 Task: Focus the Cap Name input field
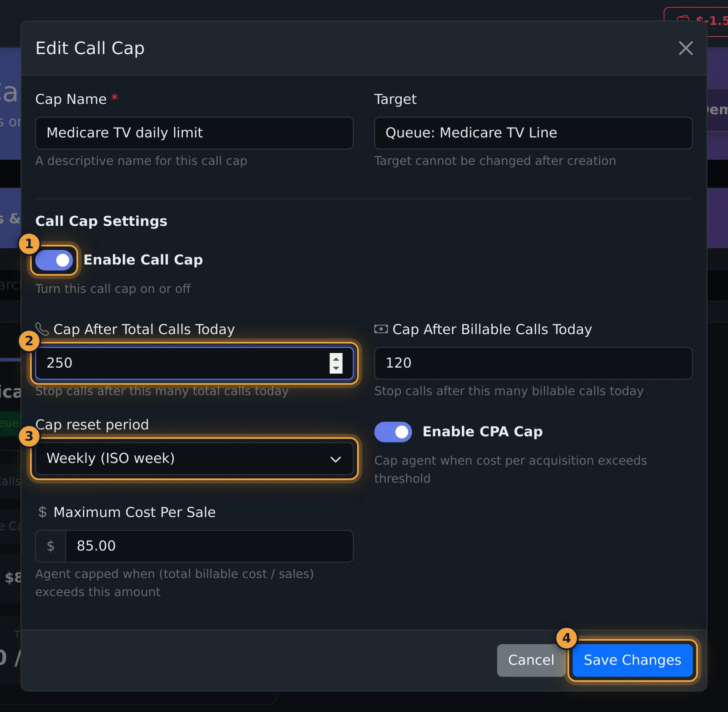point(194,133)
